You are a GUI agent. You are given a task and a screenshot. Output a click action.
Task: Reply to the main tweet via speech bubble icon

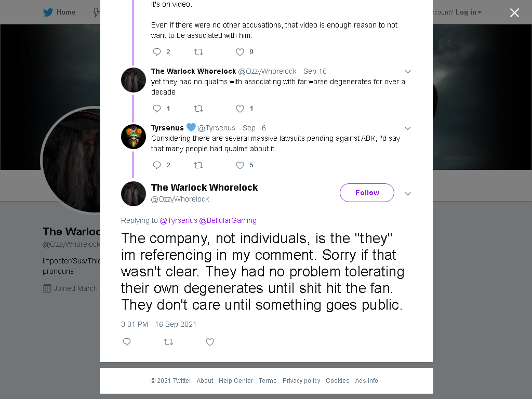pyautogui.click(x=127, y=342)
